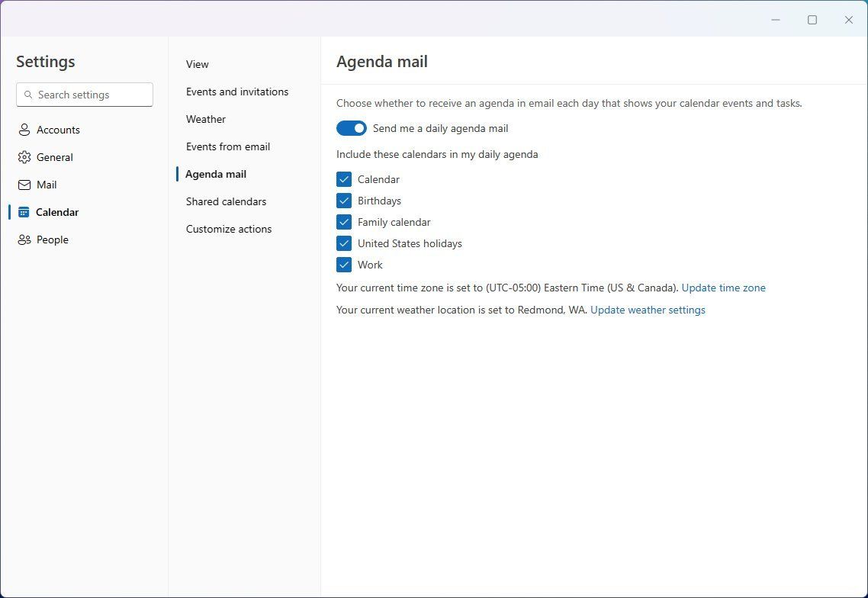This screenshot has width=868, height=598.
Task: Click the Update time zone link
Action: pyautogui.click(x=723, y=288)
